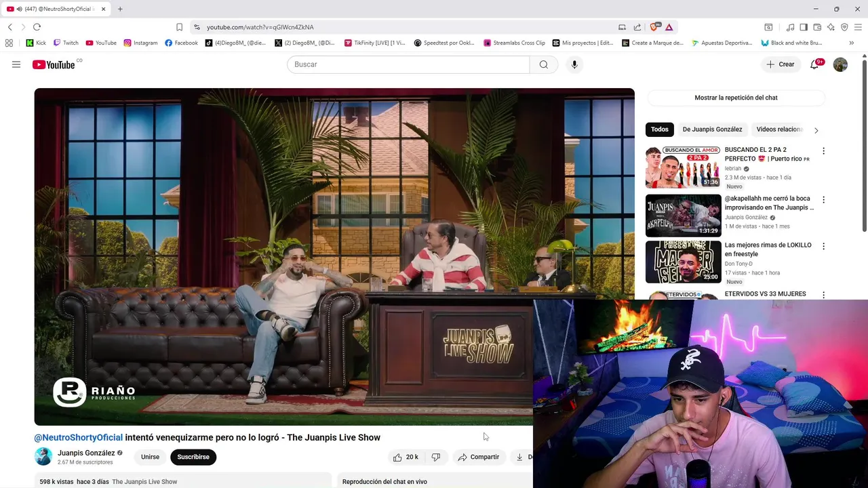Click the Suscribirse button
This screenshot has height=488, width=868.
tap(193, 457)
